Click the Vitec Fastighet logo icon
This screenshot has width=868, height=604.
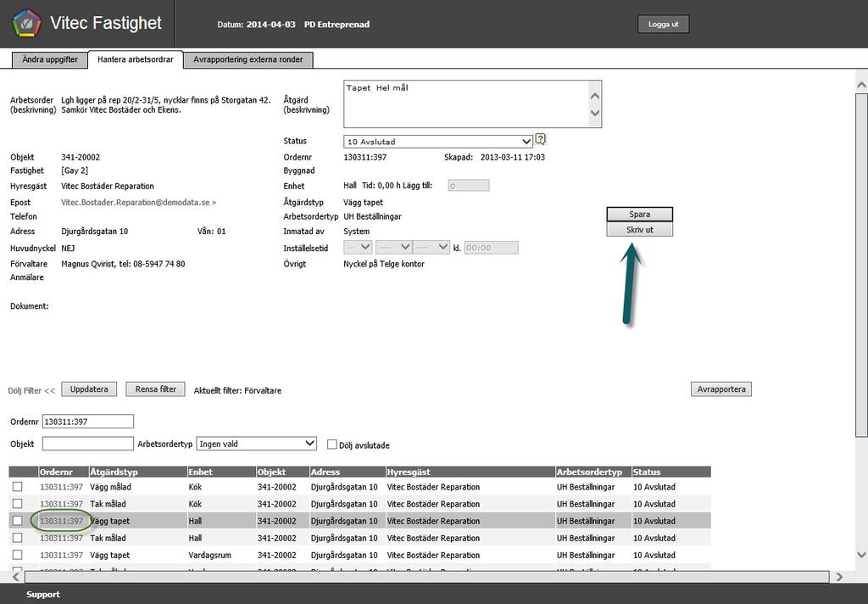(x=26, y=23)
